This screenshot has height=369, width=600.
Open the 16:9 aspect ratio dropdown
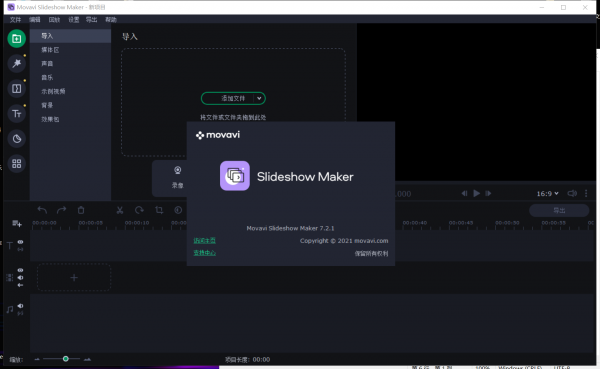click(x=548, y=194)
